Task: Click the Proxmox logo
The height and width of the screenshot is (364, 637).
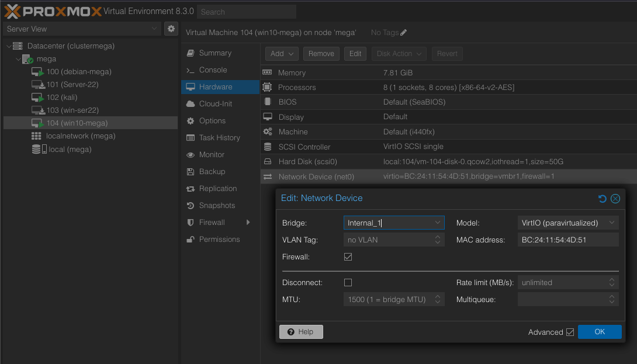Action: pos(53,11)
